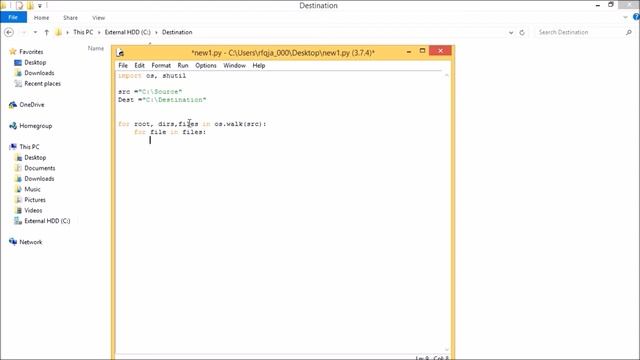
Task: Click This PC in the address breadcrumb
Action: 83,32
